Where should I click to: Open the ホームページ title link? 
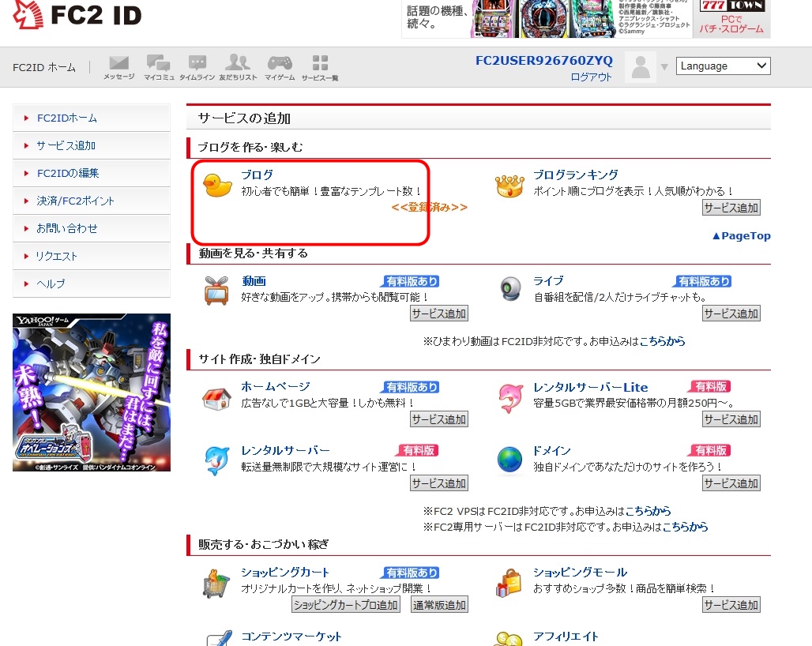276,387
